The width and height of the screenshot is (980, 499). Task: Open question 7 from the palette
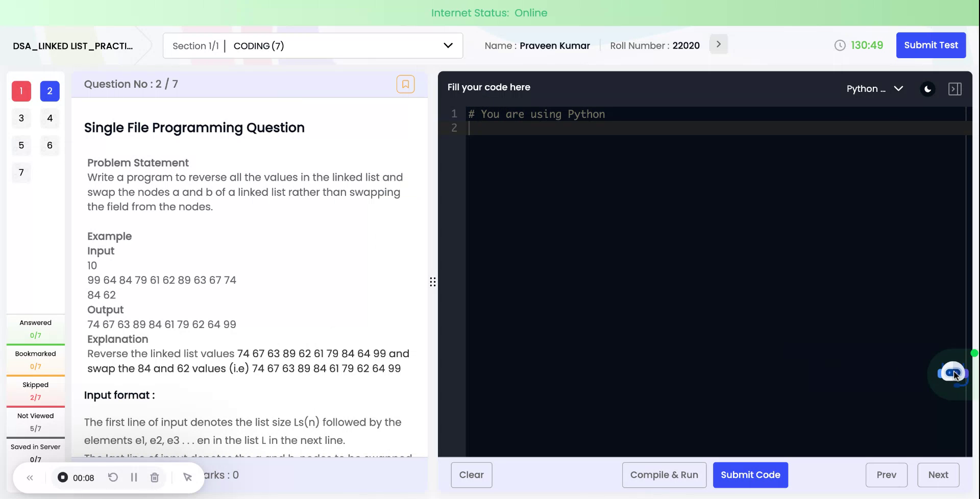pos(21,172)
